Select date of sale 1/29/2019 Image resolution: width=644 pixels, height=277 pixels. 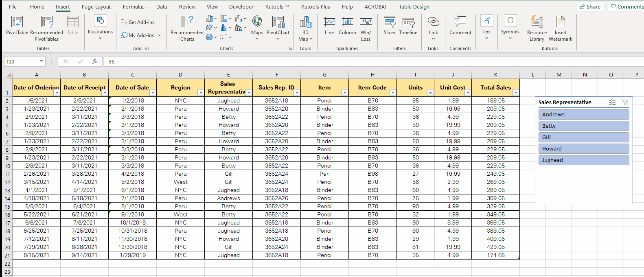click(132, 255)
